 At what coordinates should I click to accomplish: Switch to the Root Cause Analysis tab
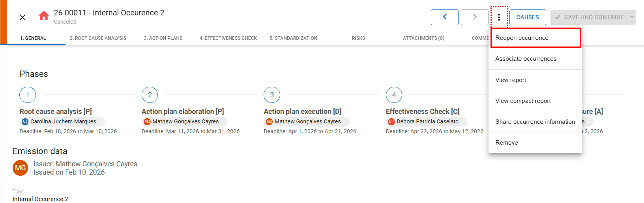98,38
